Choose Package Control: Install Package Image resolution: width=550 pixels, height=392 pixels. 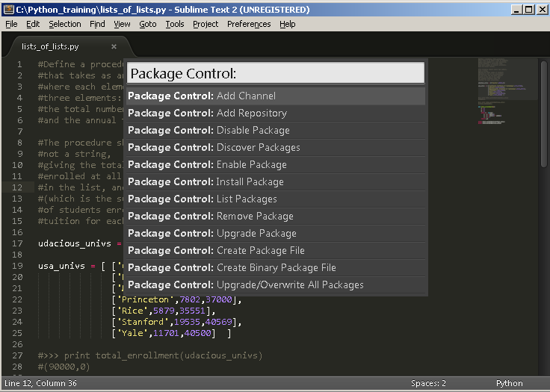276,182
